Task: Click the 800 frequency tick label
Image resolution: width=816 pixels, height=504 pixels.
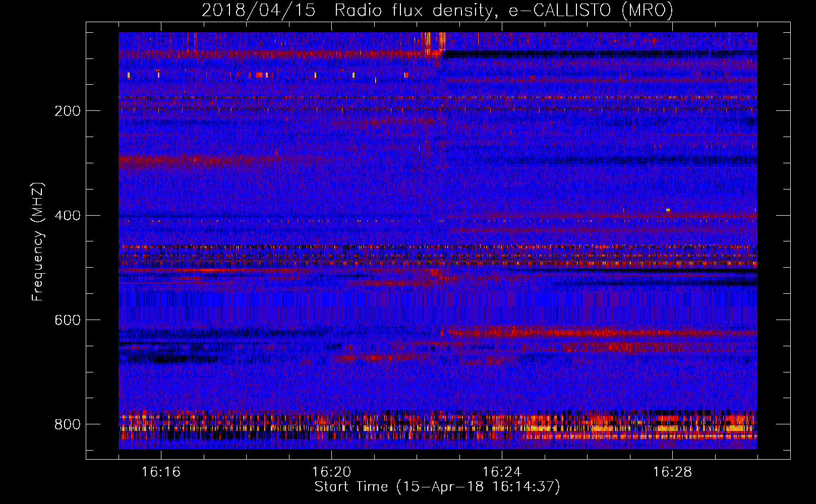Action: tap(68, 424)
